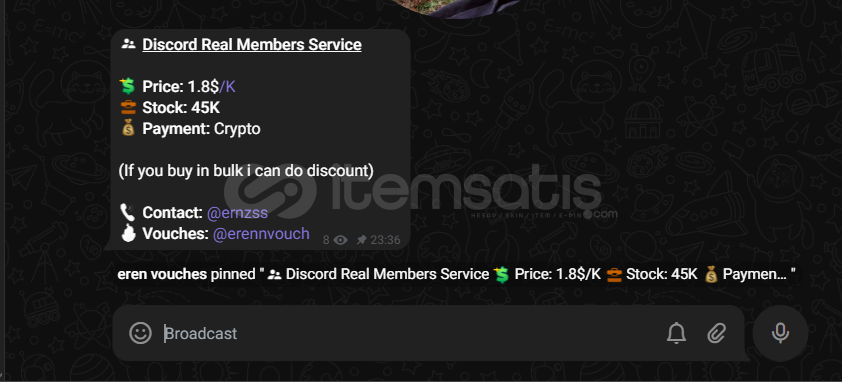
Task: Click the /K link after the price
Action: (x=227, y=87)
